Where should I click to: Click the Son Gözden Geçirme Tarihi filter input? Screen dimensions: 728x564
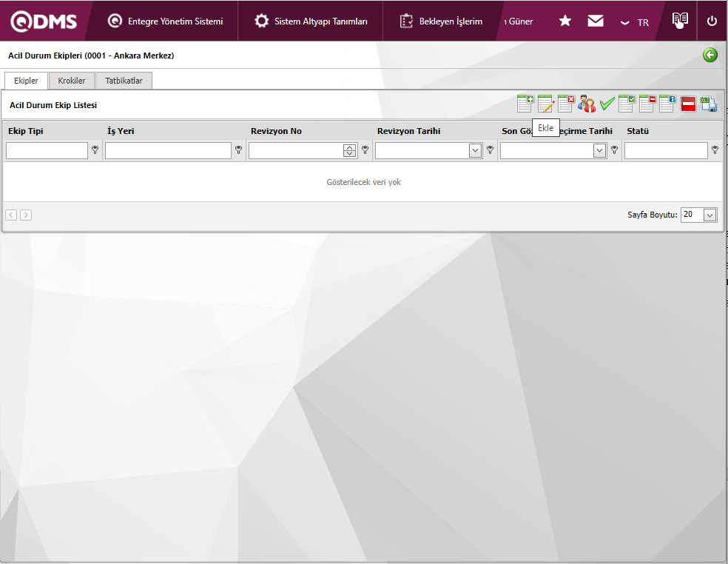coord(547,150)
